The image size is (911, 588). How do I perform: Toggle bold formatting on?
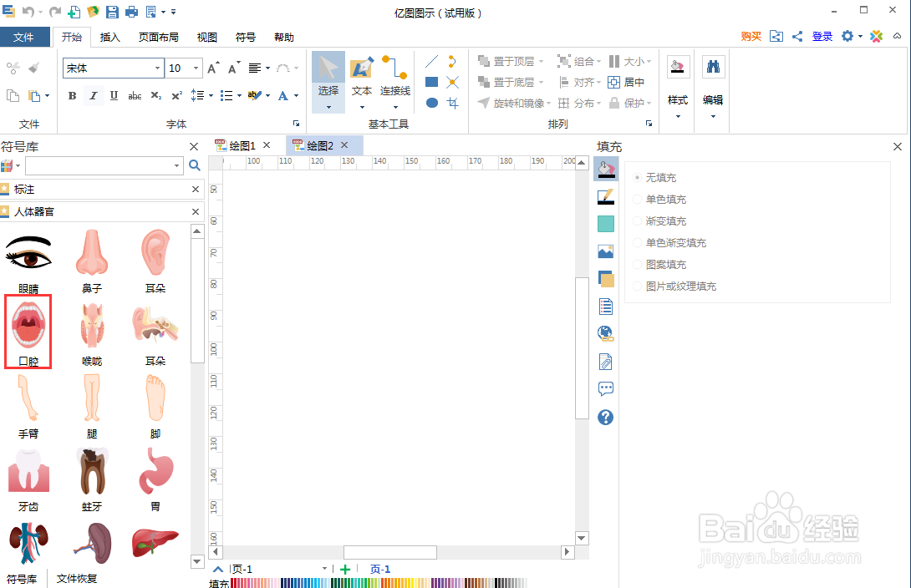72,95
